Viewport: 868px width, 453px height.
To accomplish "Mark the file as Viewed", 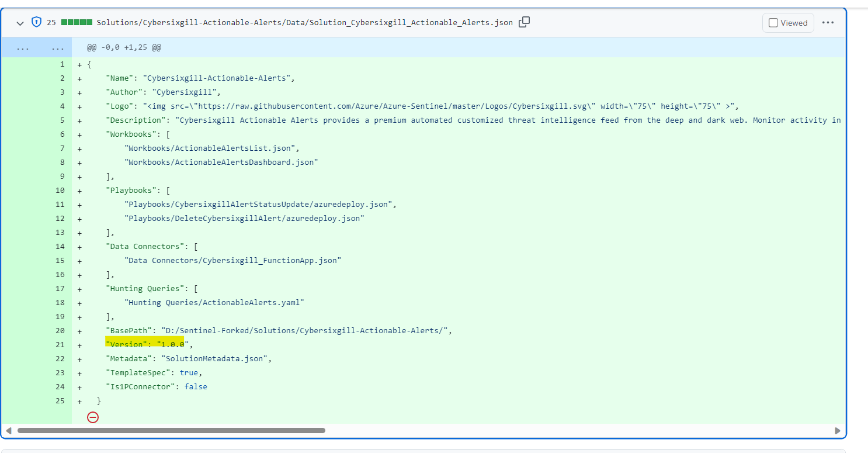I will coord(788,23).
